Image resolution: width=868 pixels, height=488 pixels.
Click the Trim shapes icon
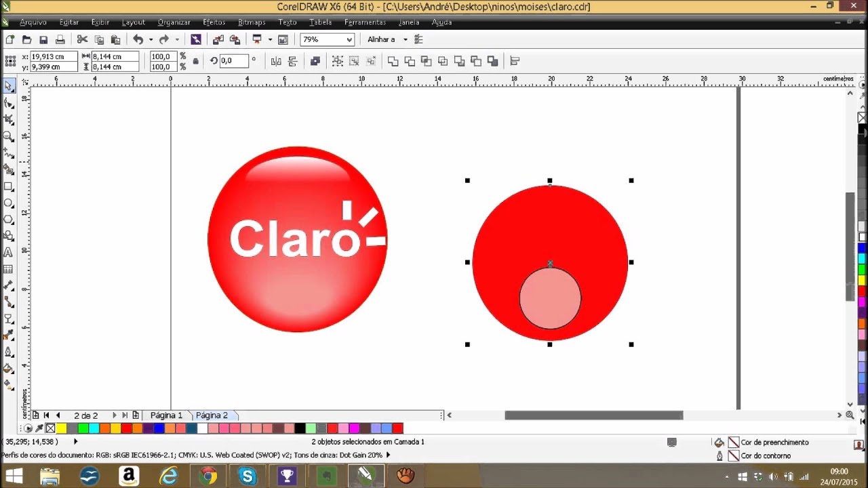click(410, 61)
